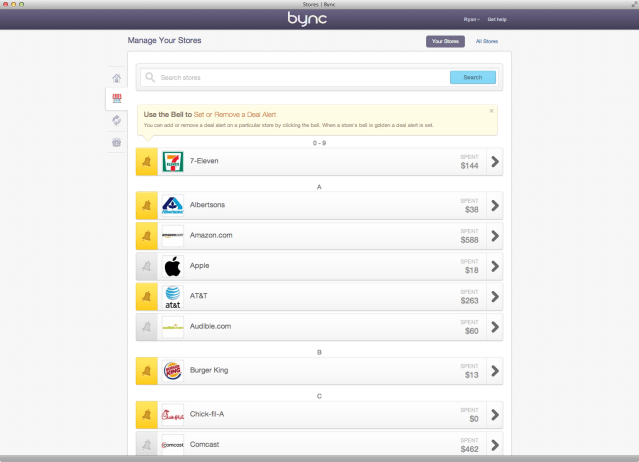Open the Comcast store logo
The width and height of the screenshot is (639, 462).
point(173,445)
